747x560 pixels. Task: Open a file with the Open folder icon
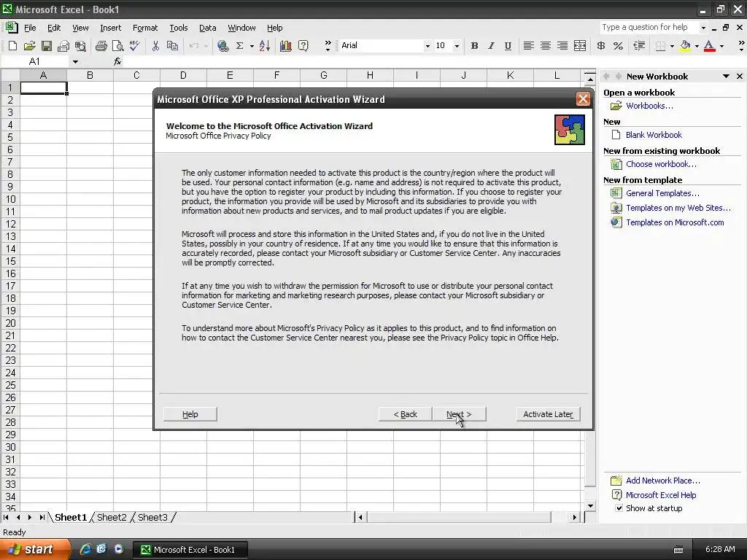pos(29,46)
